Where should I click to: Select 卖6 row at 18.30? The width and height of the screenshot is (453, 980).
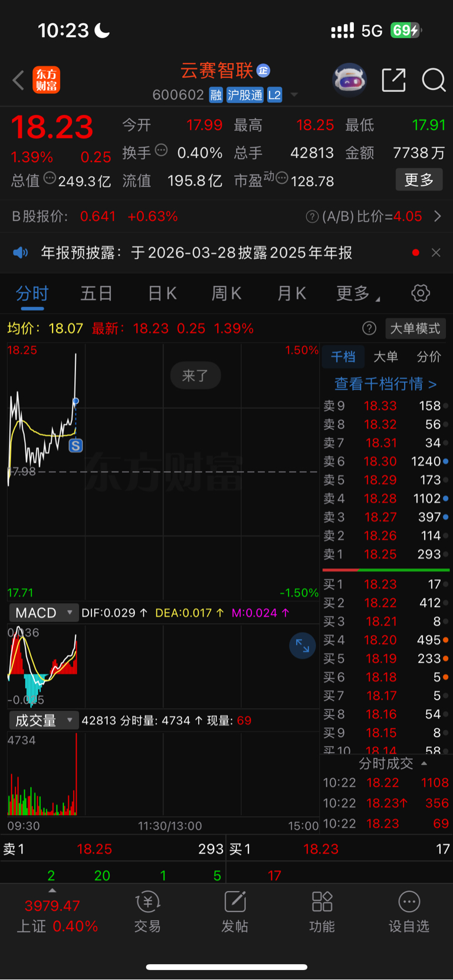(386, 461)
